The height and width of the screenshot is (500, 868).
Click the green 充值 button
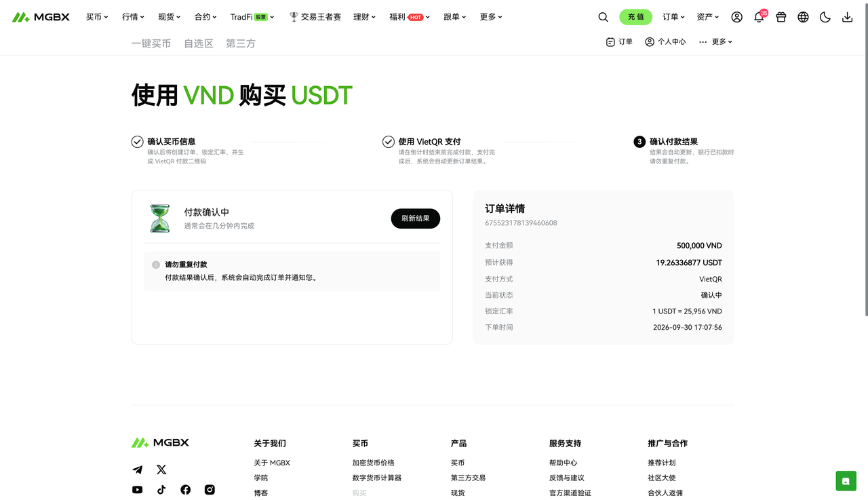coord(636,17)
